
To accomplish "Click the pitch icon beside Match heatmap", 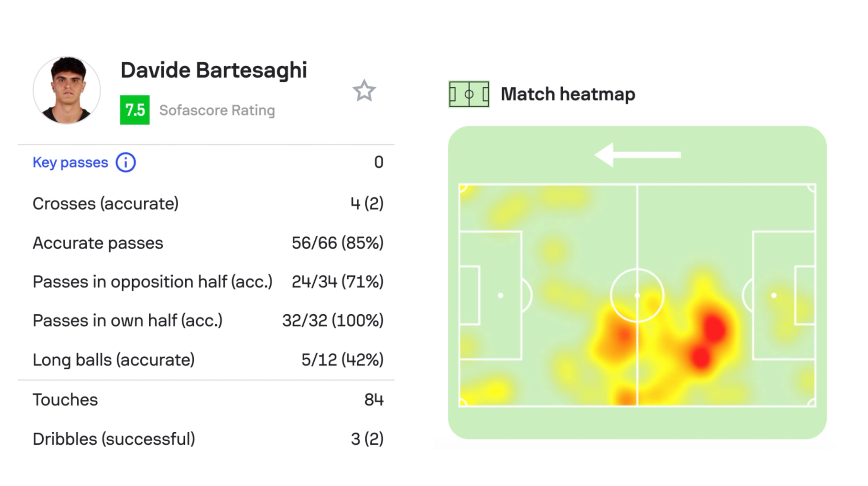I will click(x=468, y=94).
